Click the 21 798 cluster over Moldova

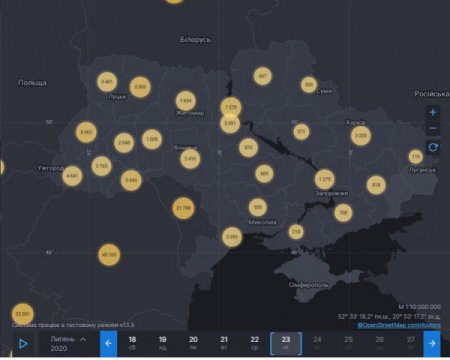tap(183, 208)
